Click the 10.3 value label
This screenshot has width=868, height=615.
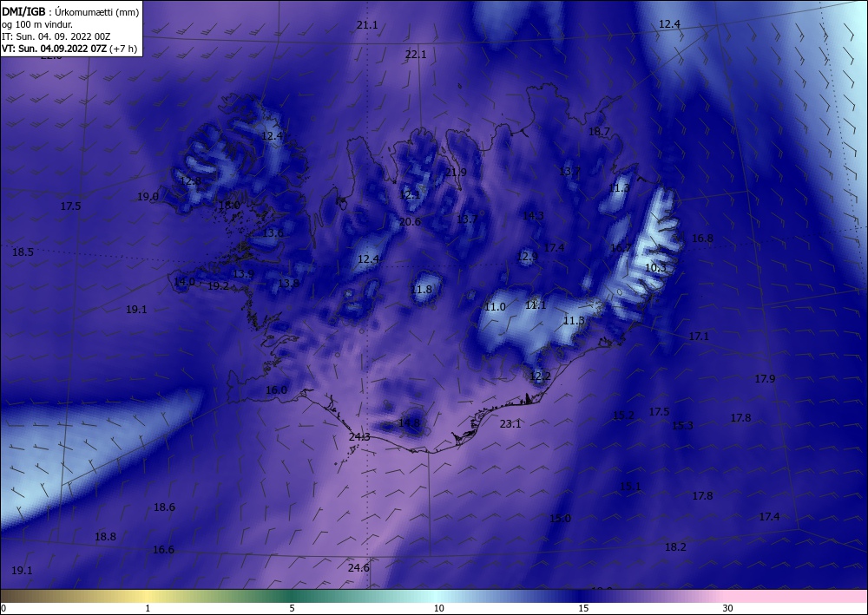(655, 268)
